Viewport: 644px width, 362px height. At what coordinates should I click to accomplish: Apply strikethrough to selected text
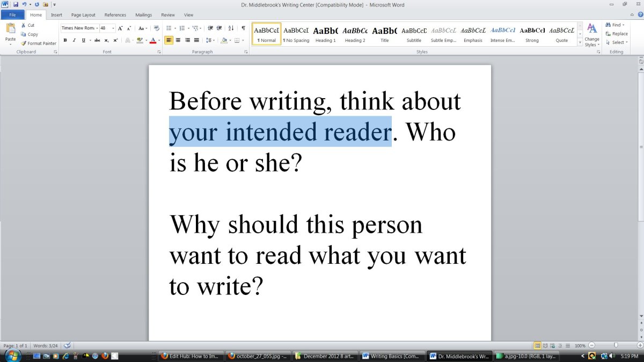pyautogui.click(x=96, y=40)
